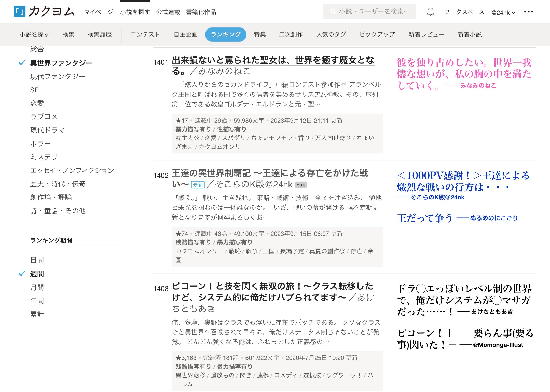Open the three-dots more menu

(528, 12)
